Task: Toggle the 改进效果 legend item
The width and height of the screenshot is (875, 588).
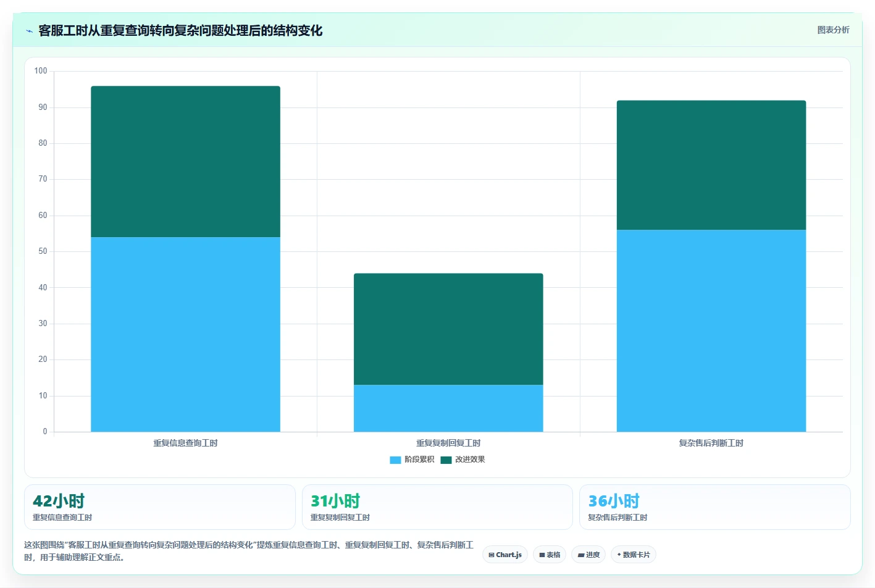Action: coord(463,460)
